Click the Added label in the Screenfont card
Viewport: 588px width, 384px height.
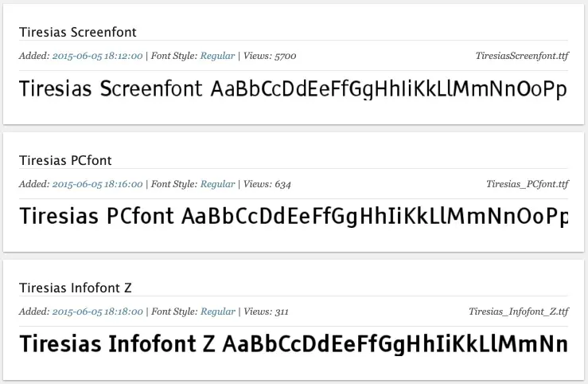point(33,56)
